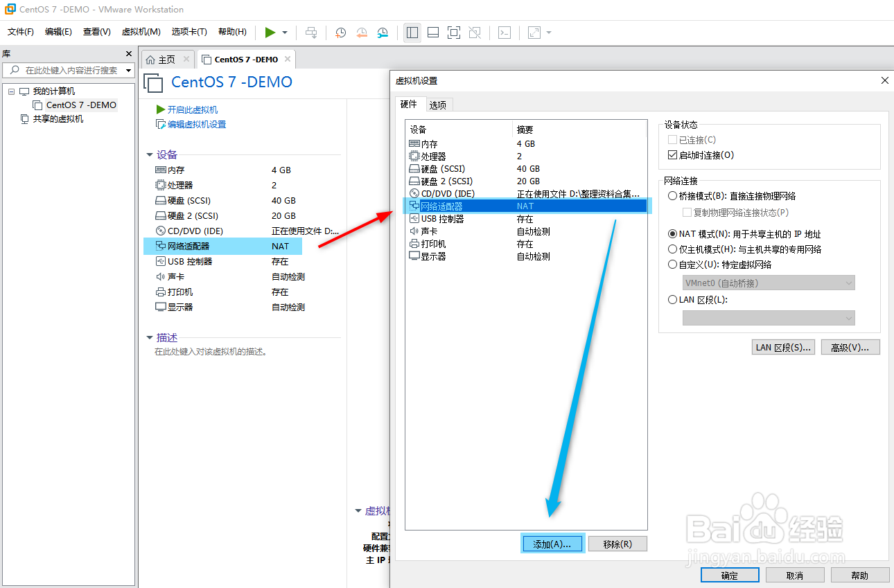Viewport: 894px width, 588px height.
Task: Click the 移除(R) button
Action: pyautogui.click(x=617, y=544)
